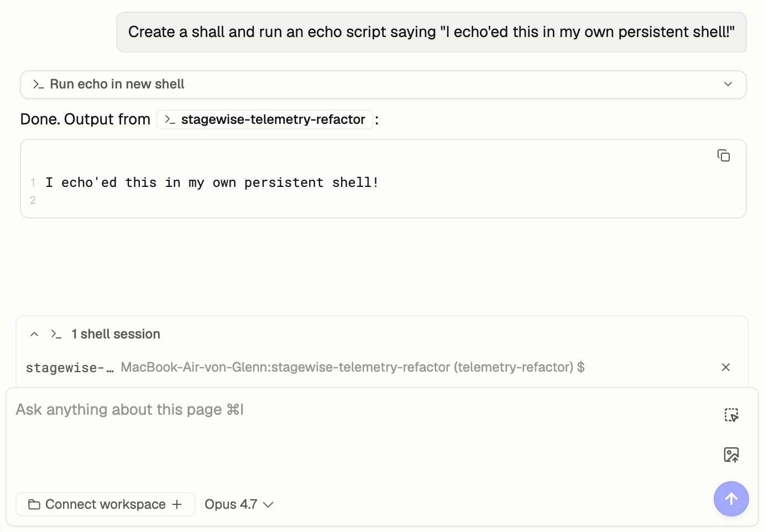Click terminal icon beside shell session

56,334
